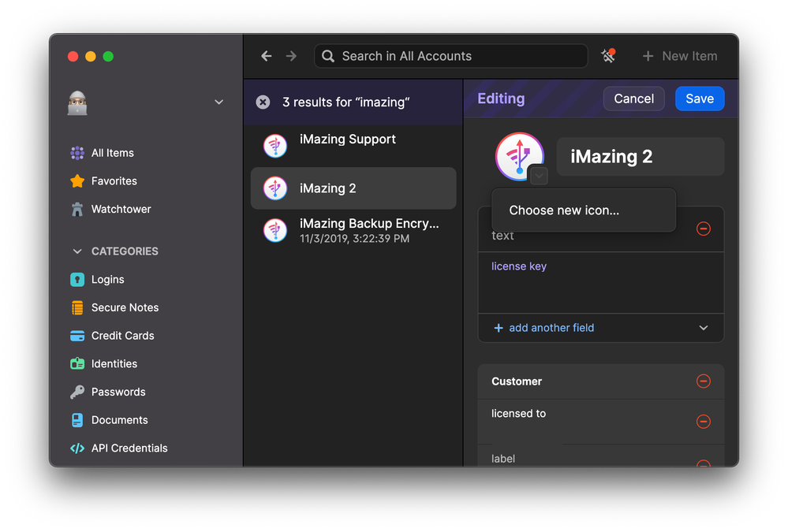The image size is (788, 532).
Task: Save the edited item
Action: [x=700, y=99]
